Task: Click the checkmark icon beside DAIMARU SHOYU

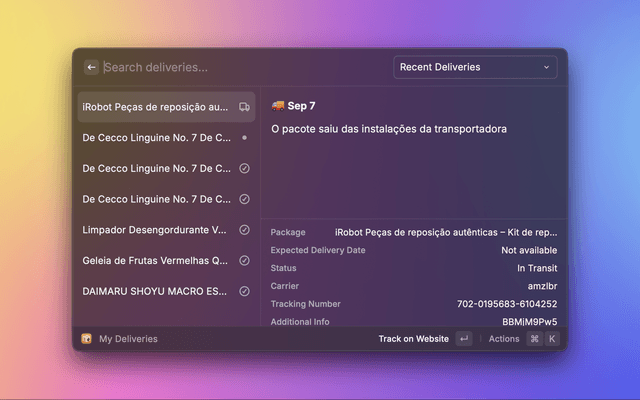Action: (x=244, y=292)
